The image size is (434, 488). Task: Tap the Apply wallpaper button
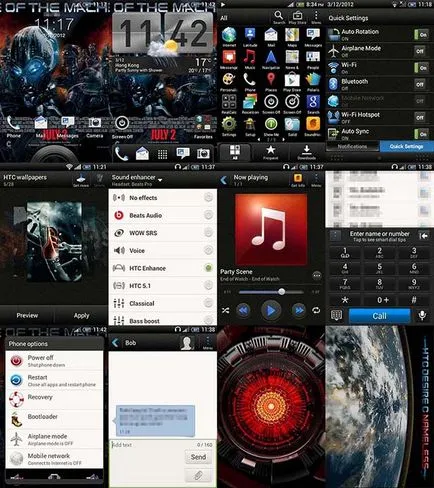(x=81, y=315)
